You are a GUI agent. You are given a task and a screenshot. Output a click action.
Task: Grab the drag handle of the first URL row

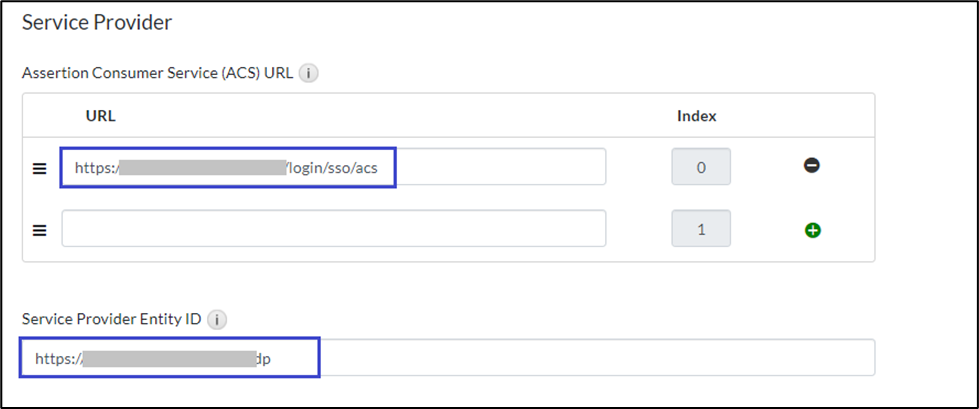coord(40,168)
